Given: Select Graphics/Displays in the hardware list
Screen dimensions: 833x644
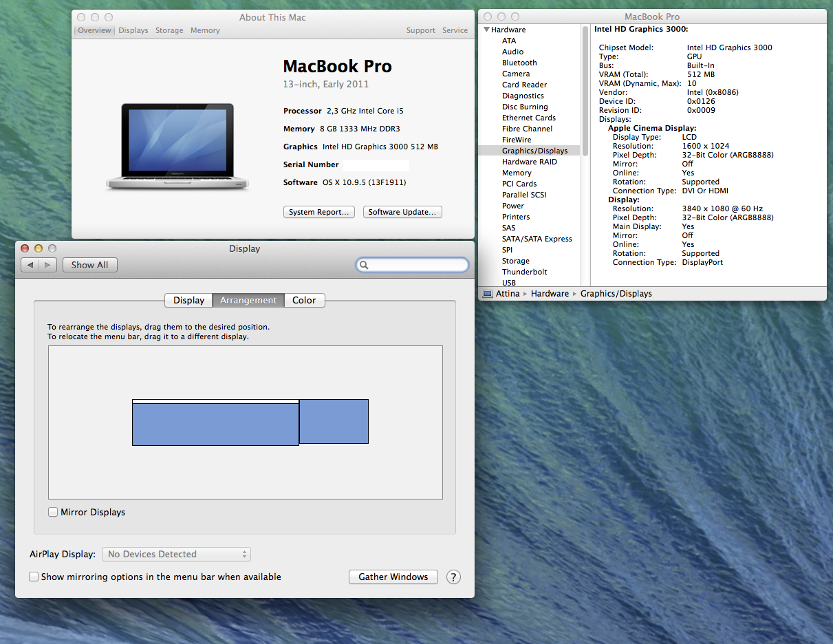Looking at the screenshot, I should tap(530, 151).
